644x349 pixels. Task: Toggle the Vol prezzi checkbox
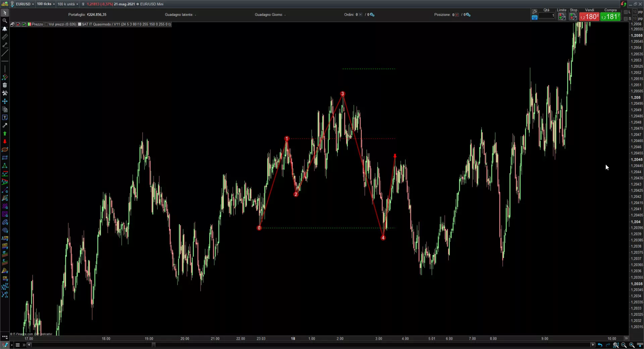pyautogui.click(x=46, y=24)
